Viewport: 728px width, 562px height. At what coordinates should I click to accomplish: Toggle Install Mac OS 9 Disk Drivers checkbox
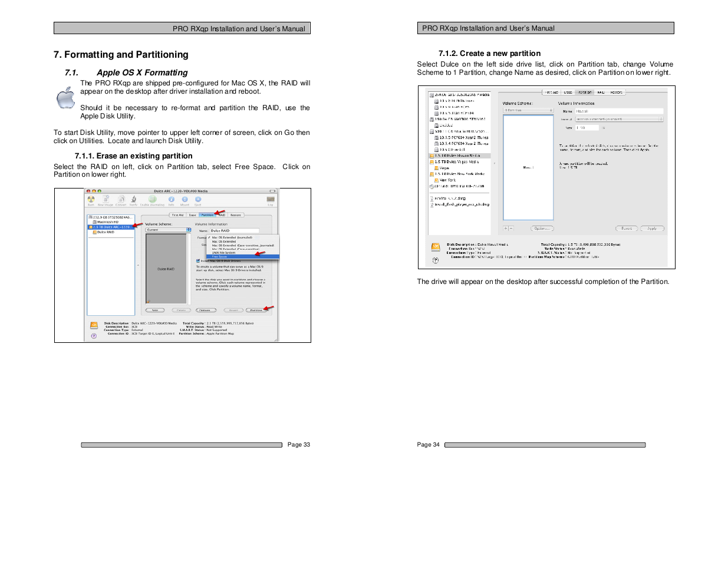point(198,261)
